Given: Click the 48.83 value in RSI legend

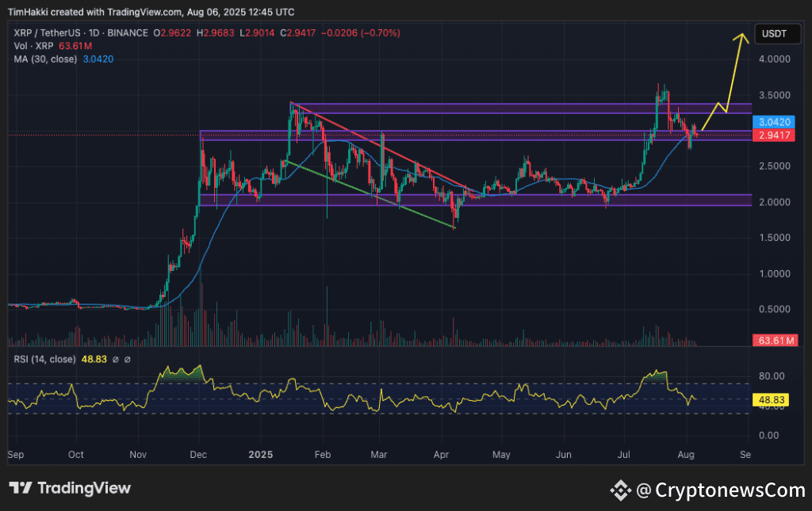Looking at the screenshot, I should click(94, 359).
